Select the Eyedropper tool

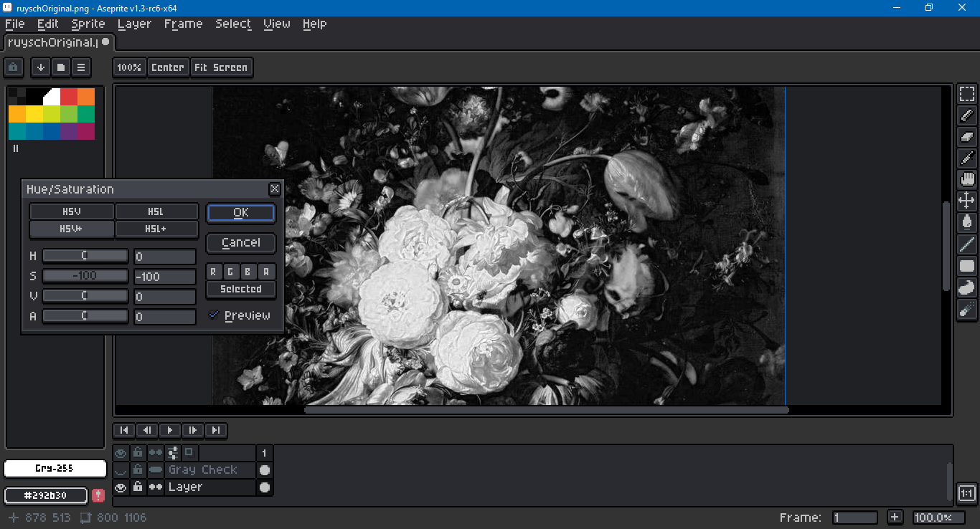[967, 158]
